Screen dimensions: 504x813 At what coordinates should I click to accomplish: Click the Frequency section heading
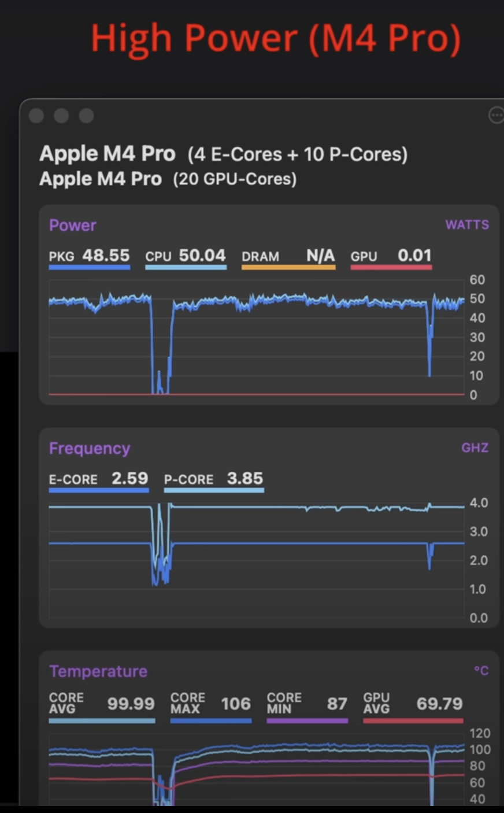click(90, 449)
